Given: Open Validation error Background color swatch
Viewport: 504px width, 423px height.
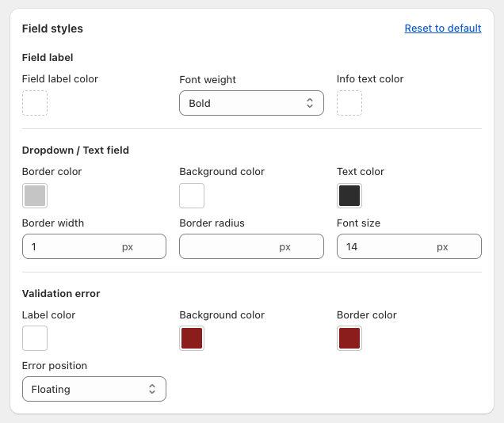Looking at the screenshot, I should click(192, 338).
